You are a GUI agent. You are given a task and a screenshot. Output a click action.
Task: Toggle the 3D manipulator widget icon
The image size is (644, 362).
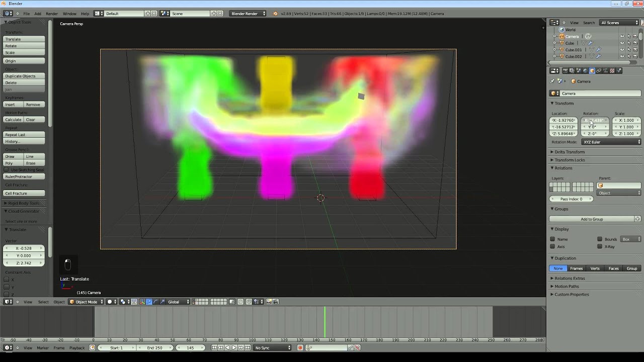click(142, 302)
